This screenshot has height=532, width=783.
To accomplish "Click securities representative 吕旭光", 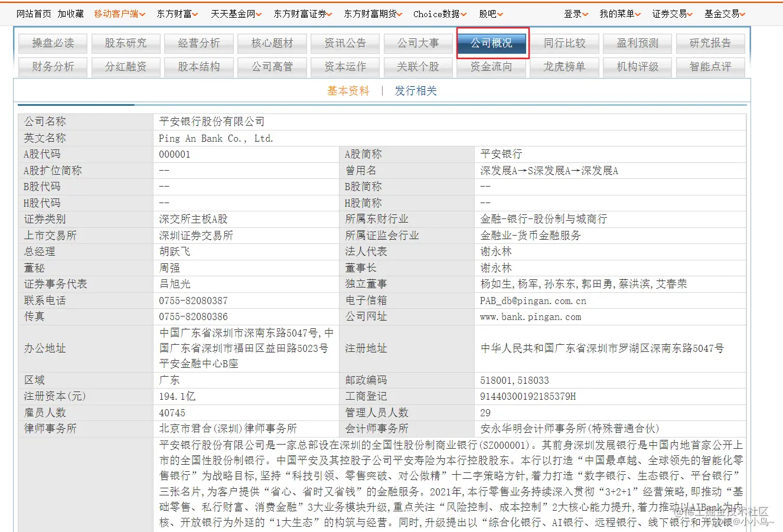I will pyautogui.click(x=175, y=284).
